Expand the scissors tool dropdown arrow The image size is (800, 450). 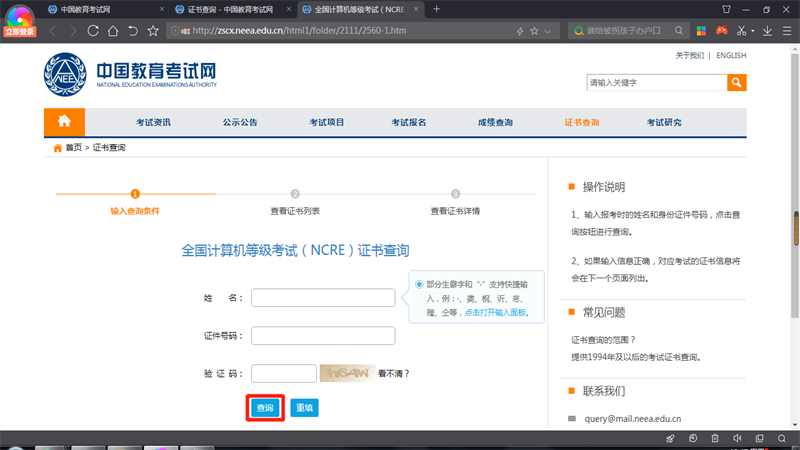[753, 31]
